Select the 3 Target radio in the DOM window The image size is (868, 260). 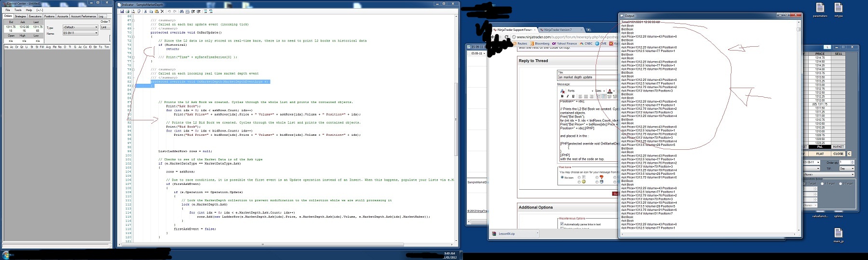[841, 183]
